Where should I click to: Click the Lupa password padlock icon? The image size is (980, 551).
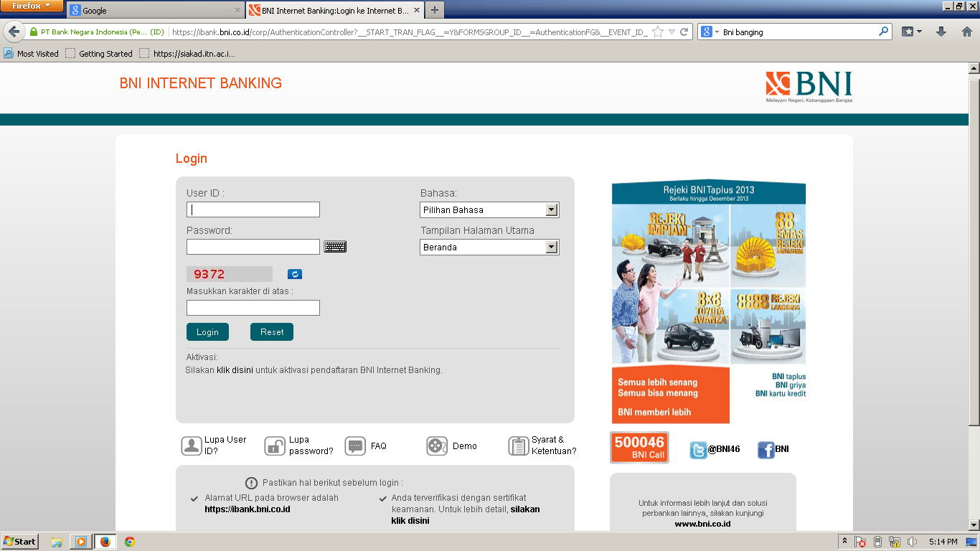click(x=275, y=446)
